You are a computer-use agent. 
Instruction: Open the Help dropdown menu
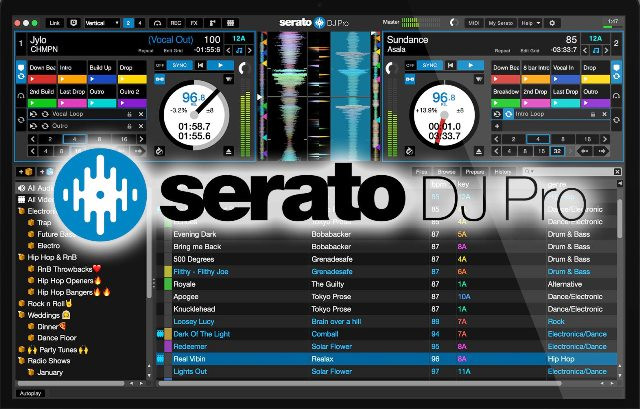530,23
